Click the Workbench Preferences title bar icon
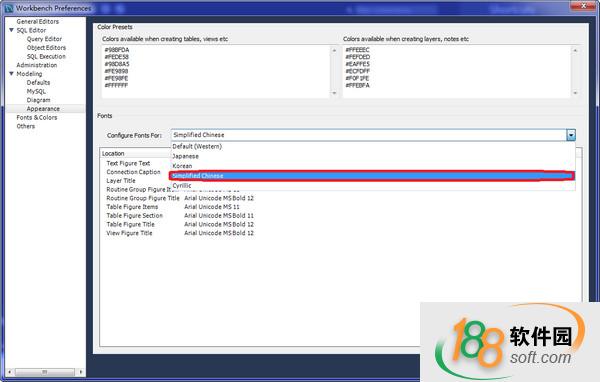This screenshot has height=382, width=600. [8, 8]
